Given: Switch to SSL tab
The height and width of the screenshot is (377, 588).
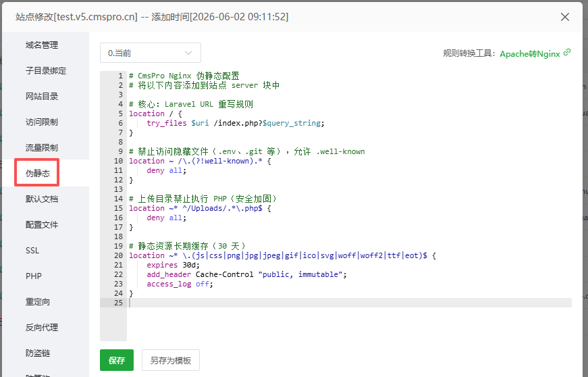Looking at the screenshot, I should 32,251.
